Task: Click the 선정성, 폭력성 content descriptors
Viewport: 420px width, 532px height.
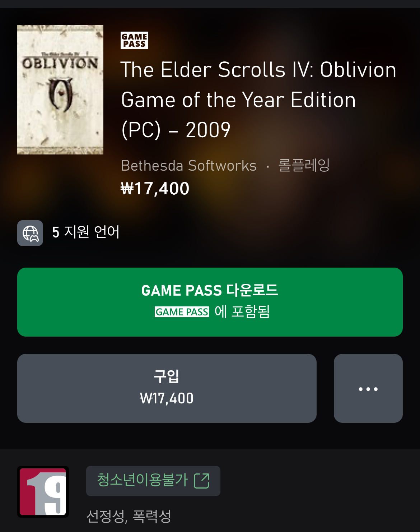Action: (129, 517)
